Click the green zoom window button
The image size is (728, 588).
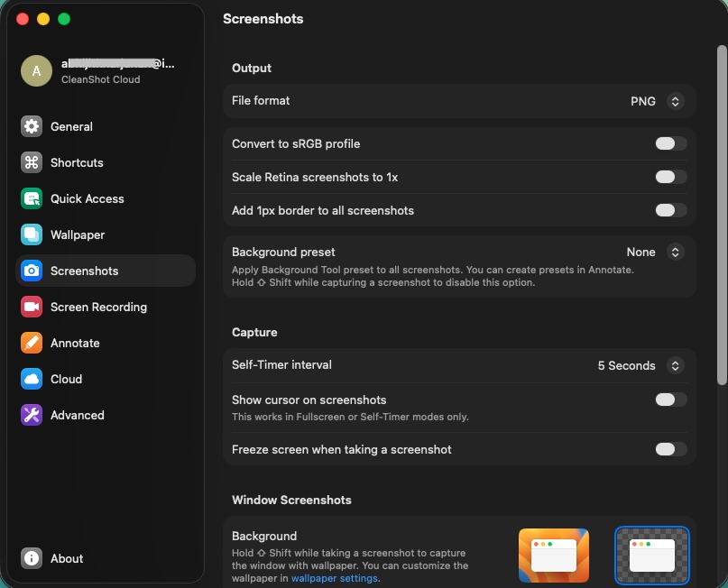(x=64, y=19)
